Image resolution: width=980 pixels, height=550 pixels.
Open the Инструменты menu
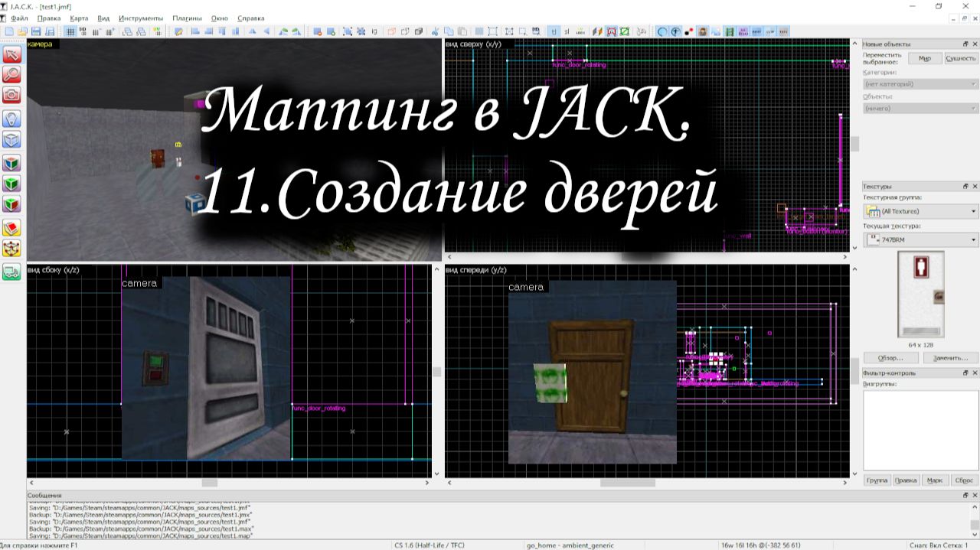click(x=141, y=18)
